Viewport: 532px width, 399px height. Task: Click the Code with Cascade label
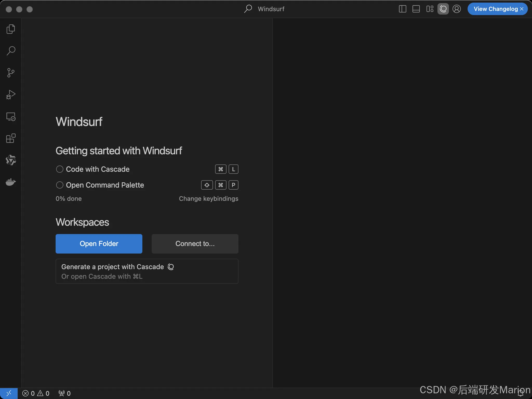pyautogui.click(x=98, y=169)
